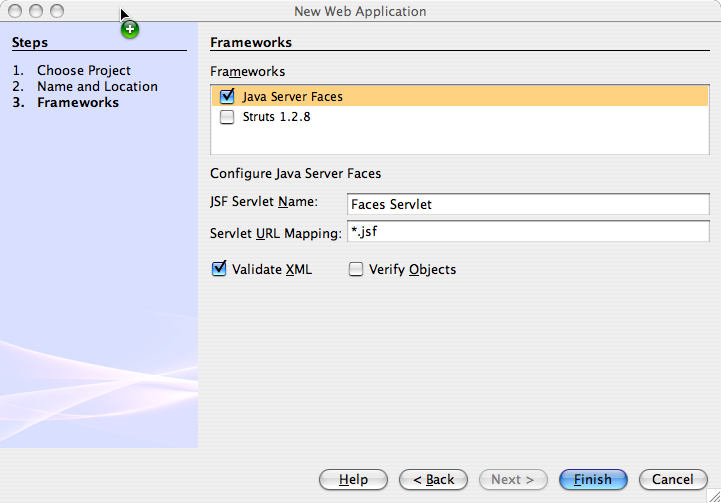Focus the Servlet URL Mapping field
The image size is (721, 503).
coord(527,233)
